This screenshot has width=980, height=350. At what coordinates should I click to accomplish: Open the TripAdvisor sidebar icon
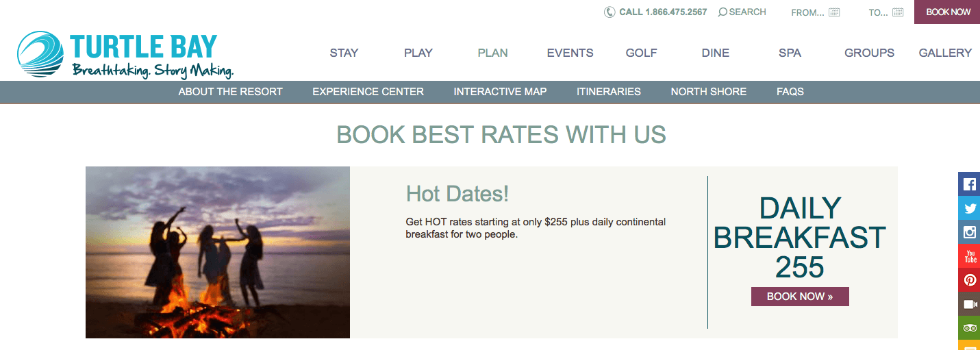[969, 327]
